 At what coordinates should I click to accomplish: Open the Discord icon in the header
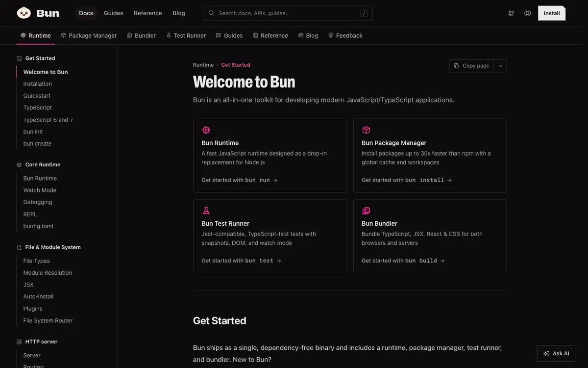point(527,13)
